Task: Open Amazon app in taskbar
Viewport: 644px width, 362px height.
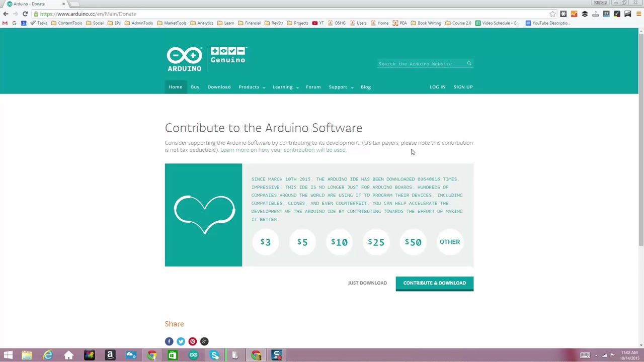Action: tap(110, 355)
